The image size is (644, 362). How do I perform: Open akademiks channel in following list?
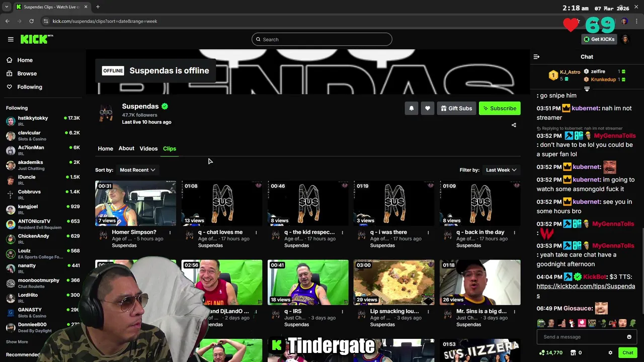[x=43, y=165]
